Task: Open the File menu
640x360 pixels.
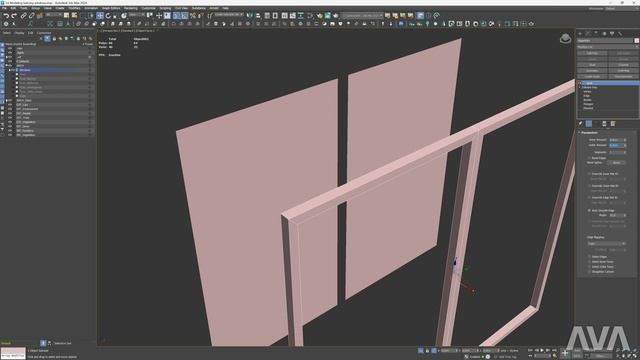Action: coord(4,8)
